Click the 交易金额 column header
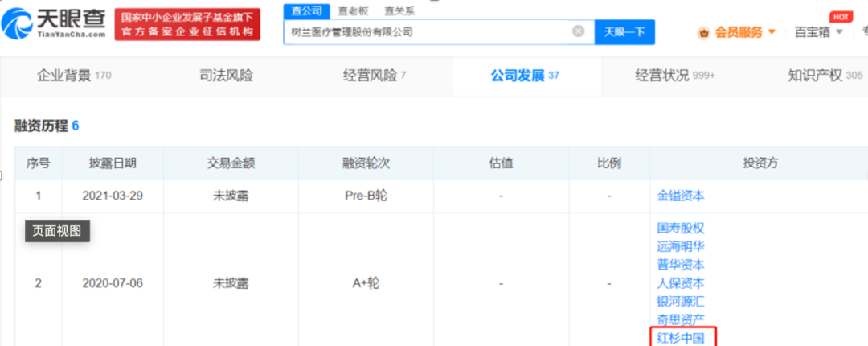The height and width of the screenshot is (346, 868). coord(231,163)
